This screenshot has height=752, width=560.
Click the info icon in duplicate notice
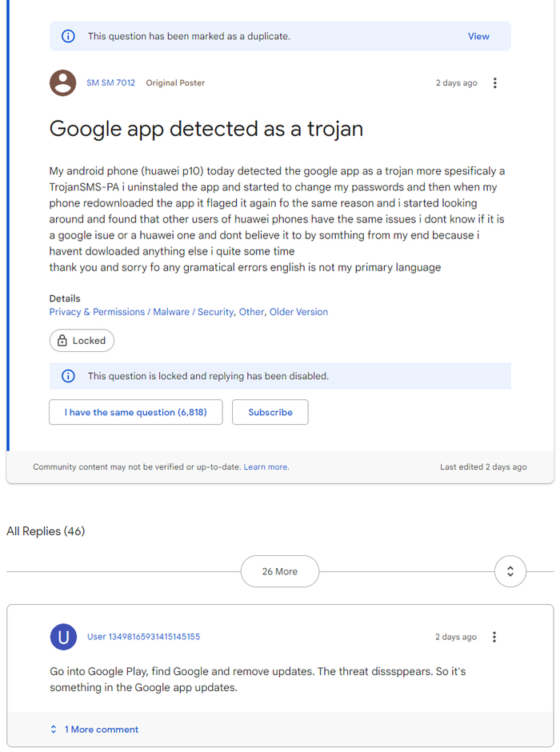69,36
